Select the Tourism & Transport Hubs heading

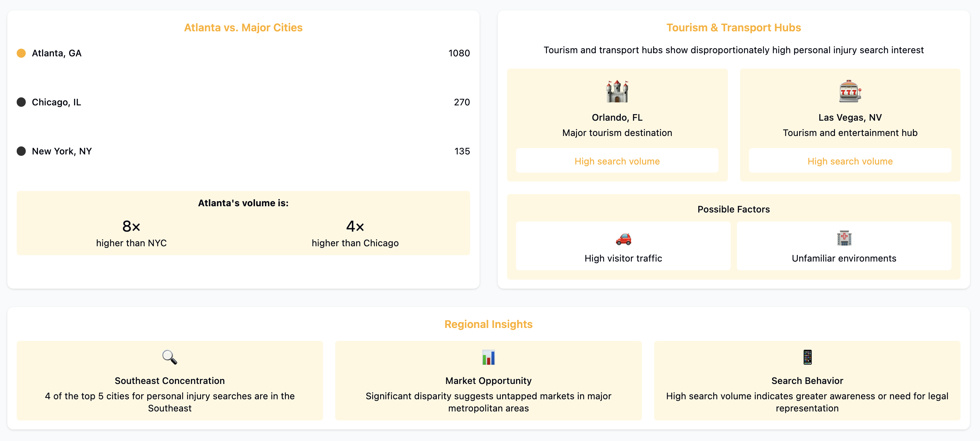tap(733, 28)
